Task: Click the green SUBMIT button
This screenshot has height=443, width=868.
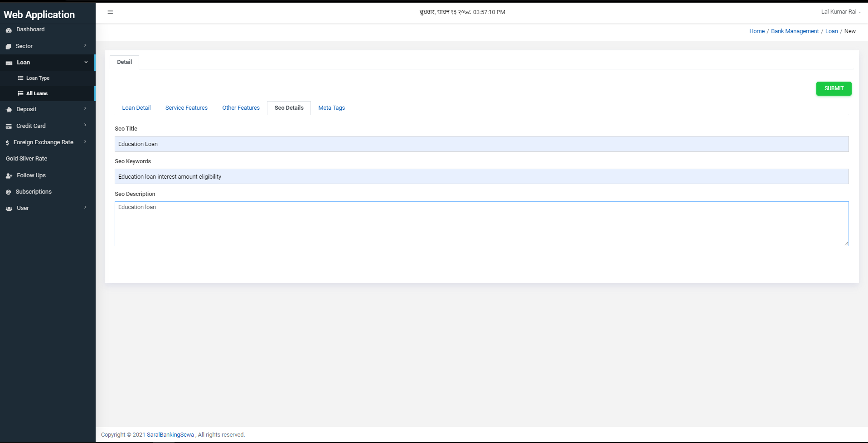Action: 834,88
